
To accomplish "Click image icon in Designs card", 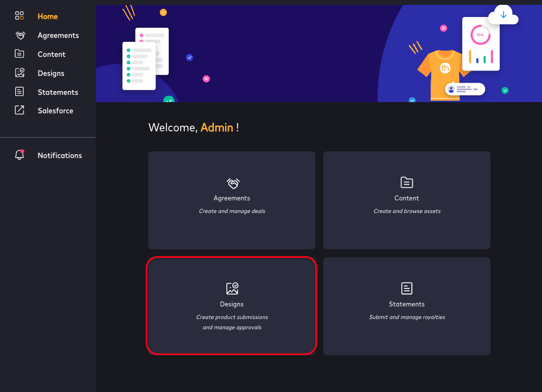I will point(232,288).
